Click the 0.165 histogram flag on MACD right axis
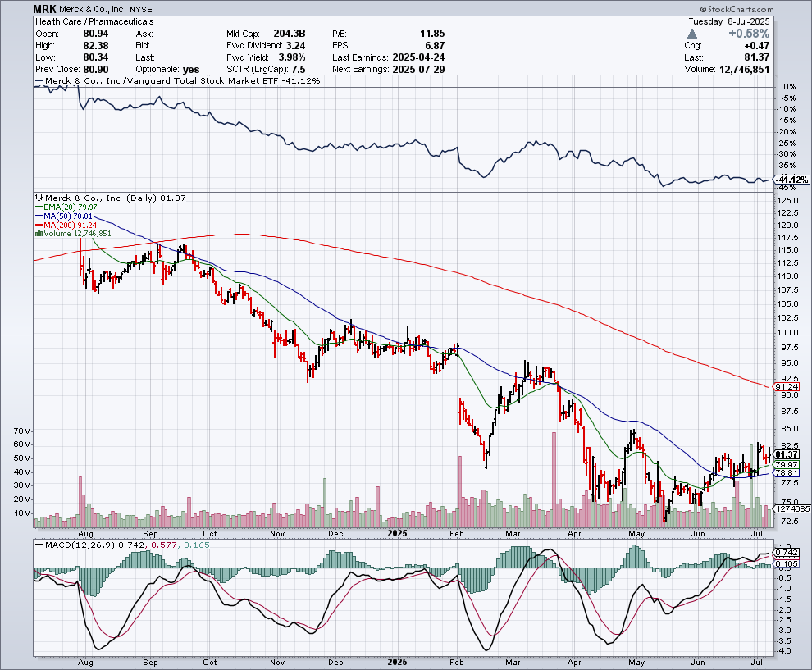 click(x=787, y=564)
